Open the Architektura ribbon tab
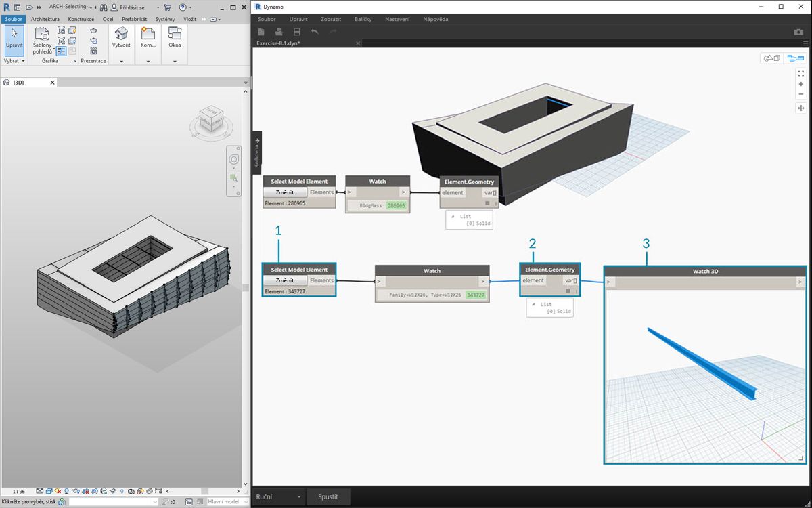 [45, 19]
